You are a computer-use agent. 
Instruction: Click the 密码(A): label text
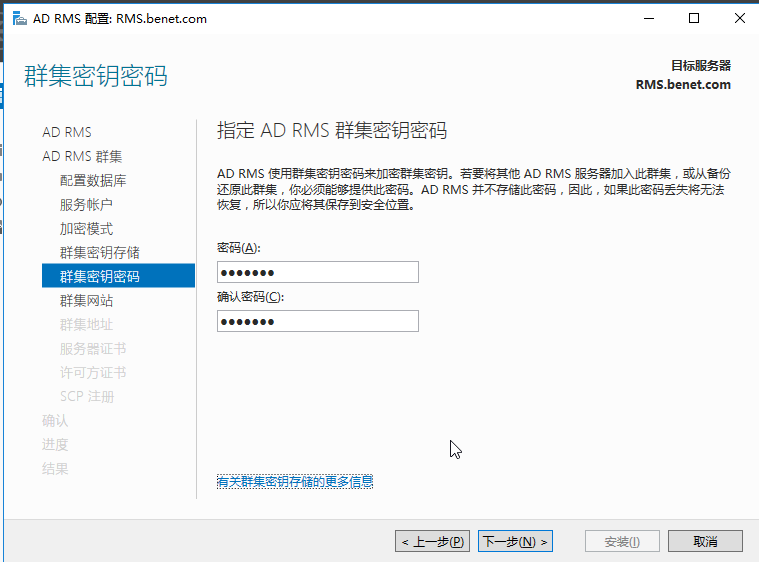pyautogui.click(x=239, y=248)
